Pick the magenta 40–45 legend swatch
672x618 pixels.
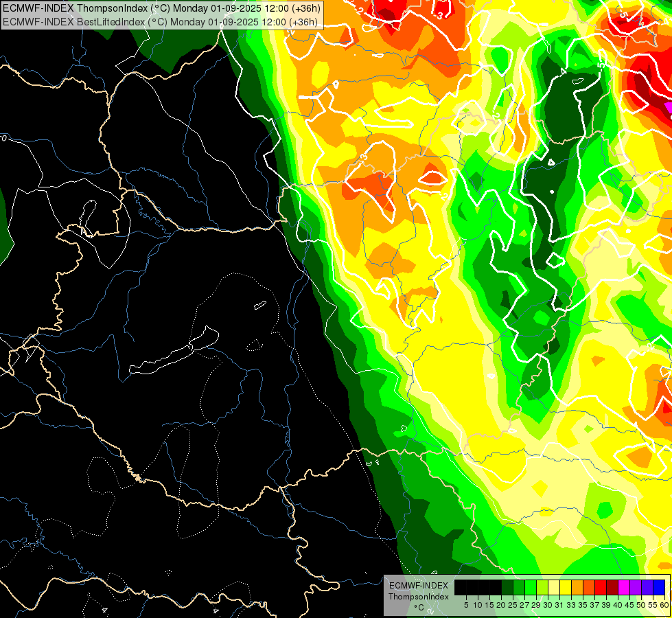pyautogui.click(x=624, y=587)
